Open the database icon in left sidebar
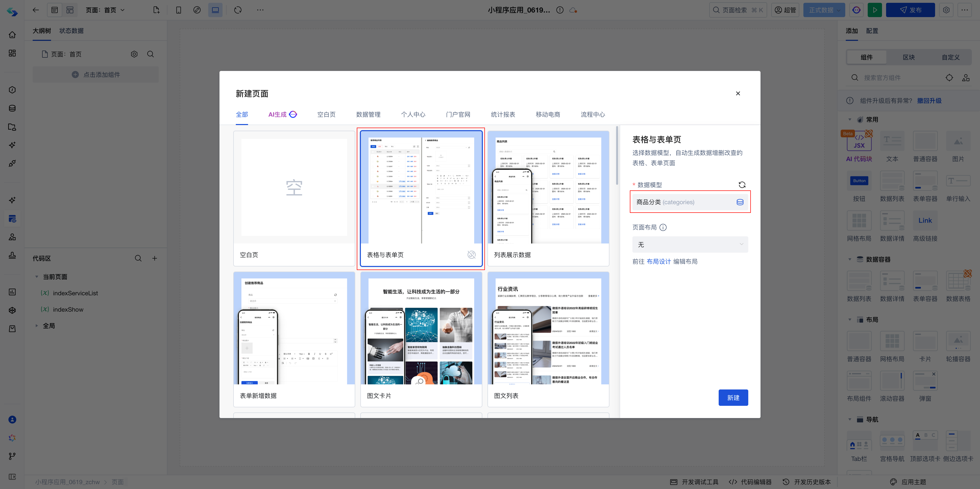 pyautogui.click(x=12, y=108)
